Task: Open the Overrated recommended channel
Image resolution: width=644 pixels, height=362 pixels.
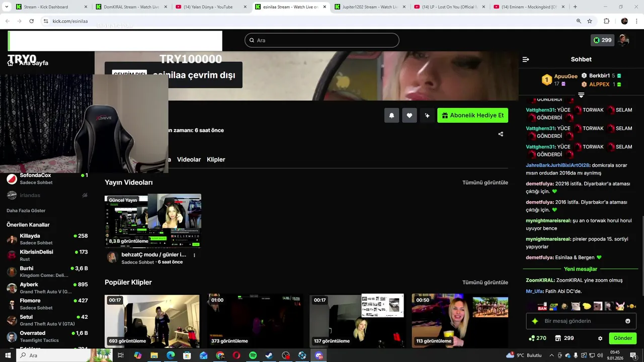Action: click(47, 336)
